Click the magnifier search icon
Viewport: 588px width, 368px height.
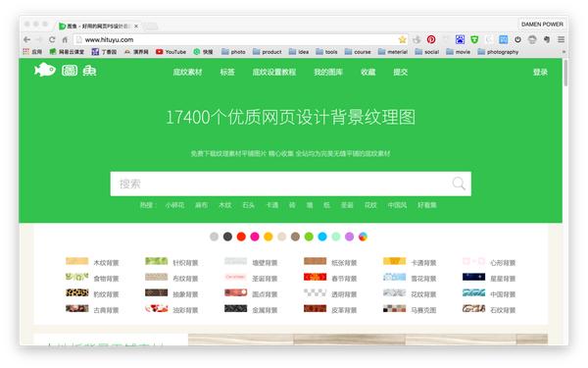459,184
